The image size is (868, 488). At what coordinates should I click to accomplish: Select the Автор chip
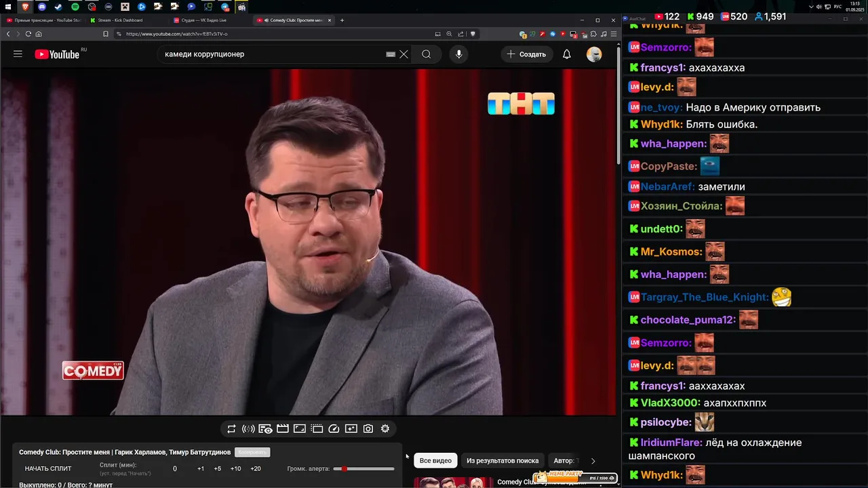pos(565,460)
